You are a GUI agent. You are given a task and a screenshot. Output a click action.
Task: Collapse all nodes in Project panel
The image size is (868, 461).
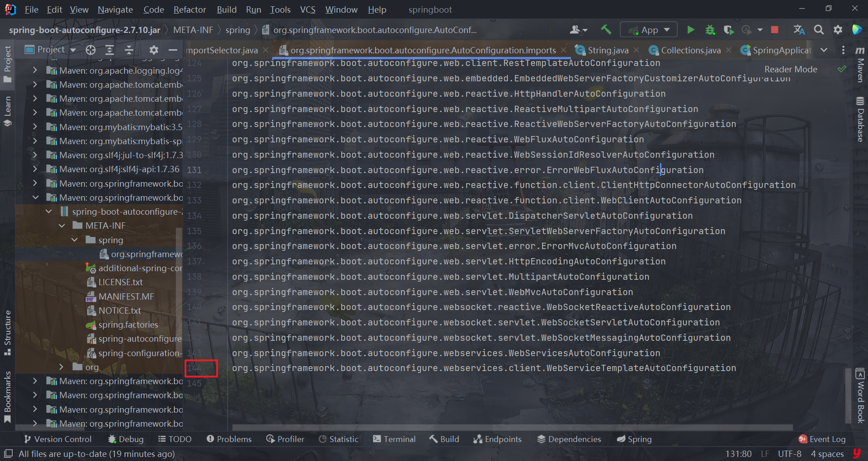[x=129, y=50]
